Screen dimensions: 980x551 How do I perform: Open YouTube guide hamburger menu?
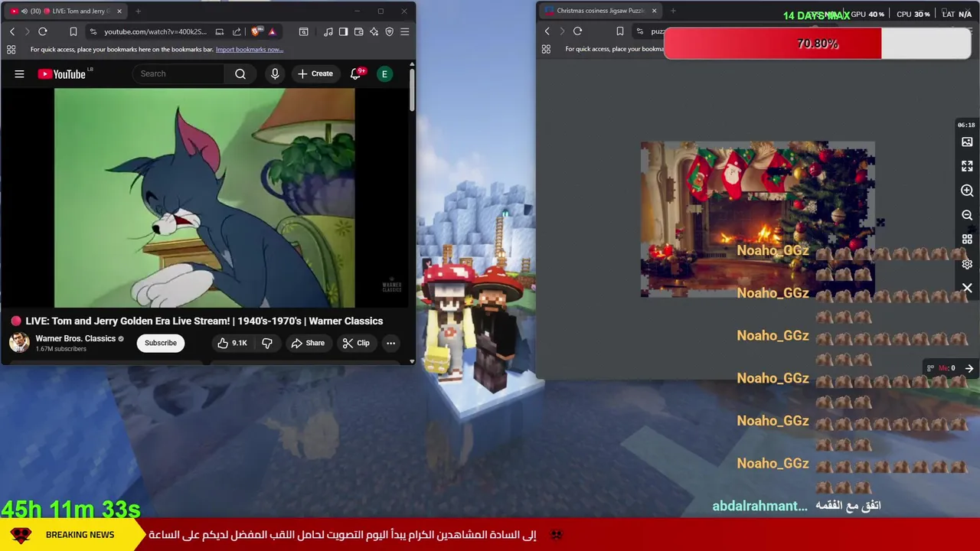point(19,74)
